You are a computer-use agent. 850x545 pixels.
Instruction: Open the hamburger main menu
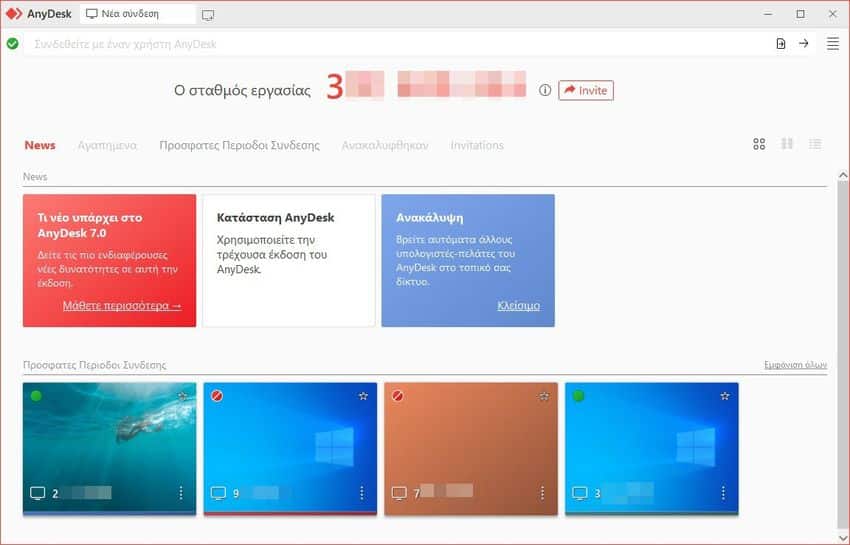tap(833, 43)
